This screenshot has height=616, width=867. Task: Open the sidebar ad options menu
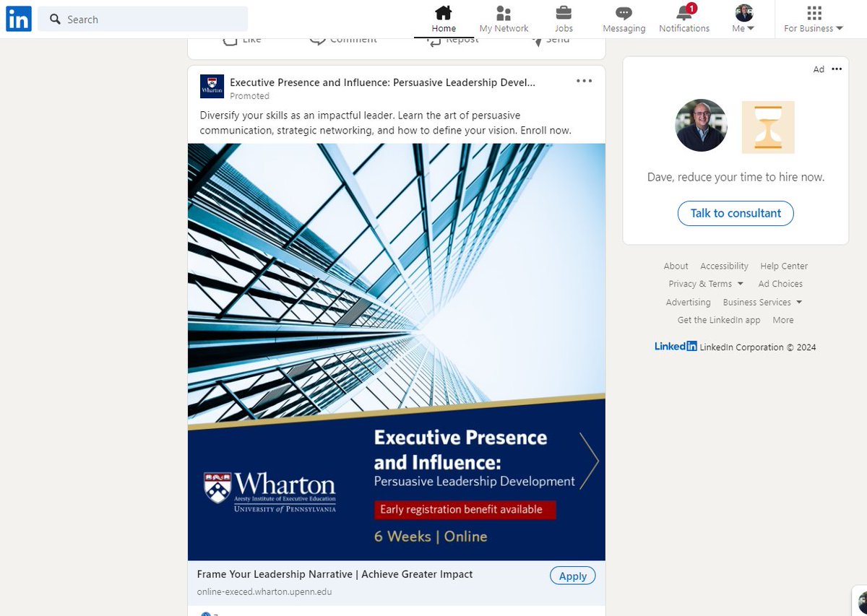[x=837, y=69]
